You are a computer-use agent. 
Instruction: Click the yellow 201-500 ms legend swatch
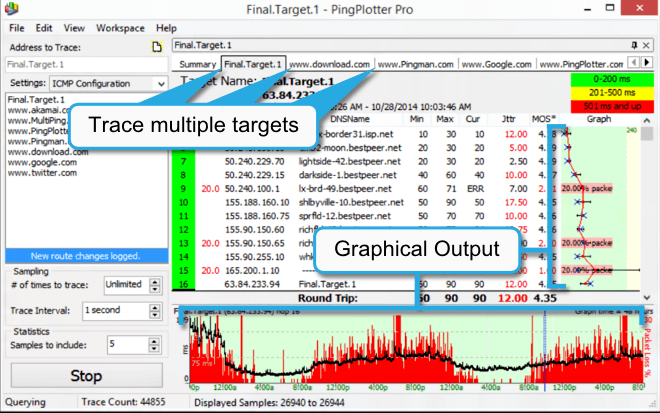[x=612, y=93]
